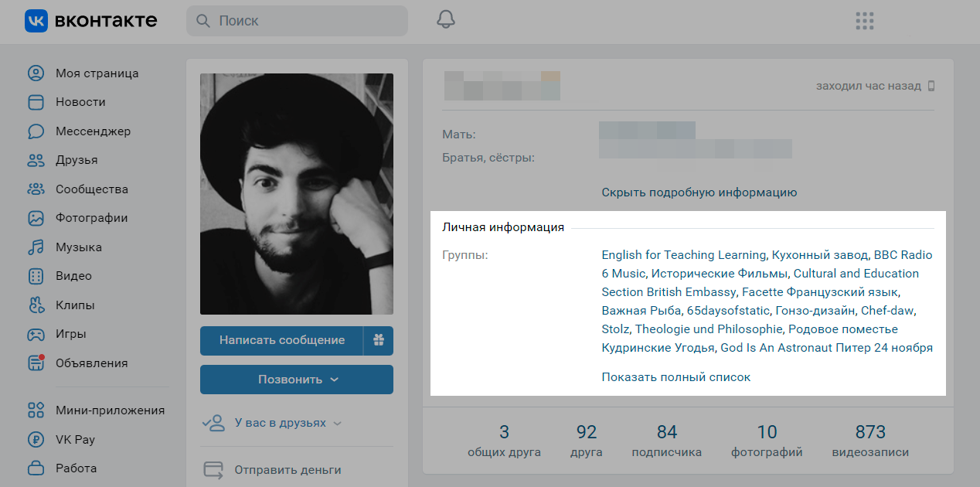Open the VK services grid icon
The height and width of the screenshot is (487, 980).
[x=865, y=21]
